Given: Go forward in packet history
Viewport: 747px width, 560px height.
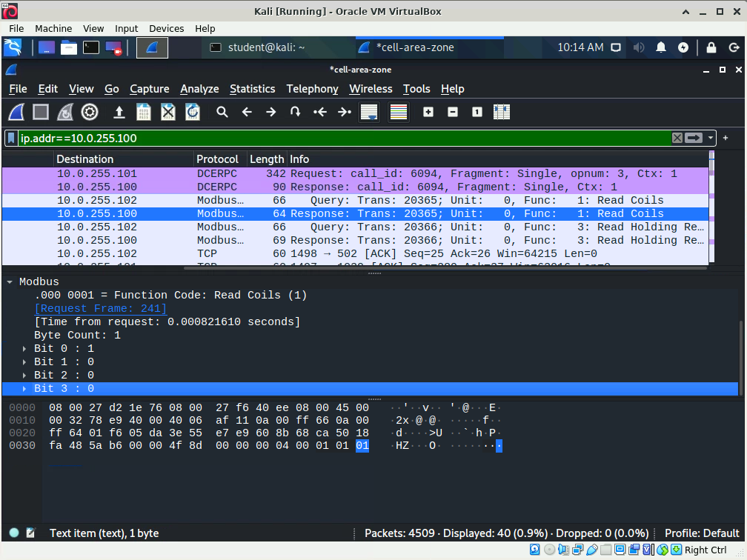Looking at the screenshot, I should pyautogui.click(x=271, y=113).
